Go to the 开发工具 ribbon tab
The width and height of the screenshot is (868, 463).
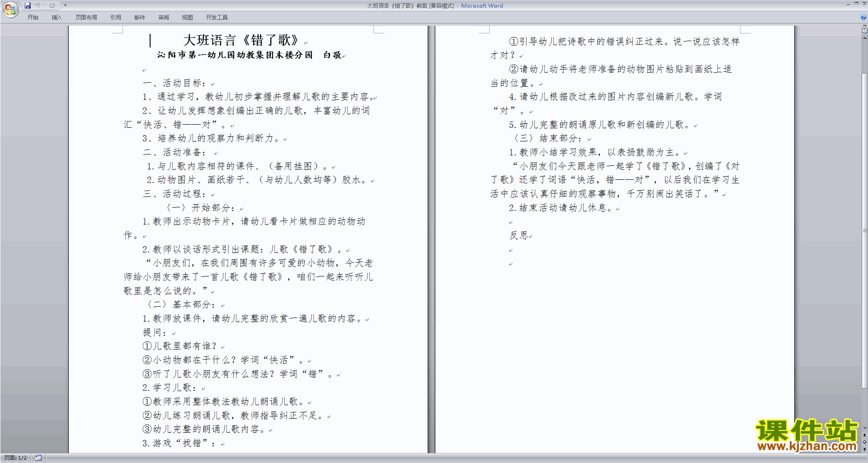(x=217, y=18)
